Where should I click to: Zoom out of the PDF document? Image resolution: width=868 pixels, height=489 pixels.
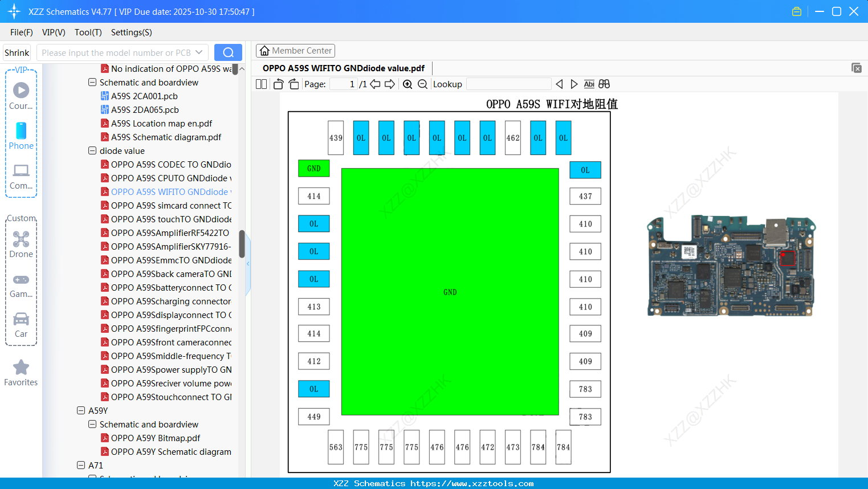[422, 84]
